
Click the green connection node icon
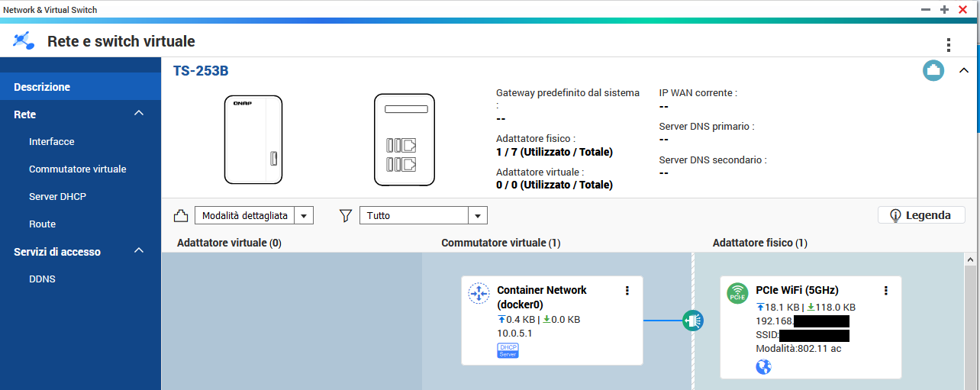click(x=692, y=321)
